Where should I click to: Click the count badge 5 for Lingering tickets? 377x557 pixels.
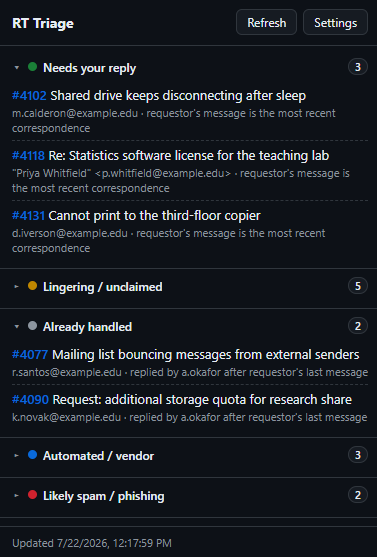[358, 286]
